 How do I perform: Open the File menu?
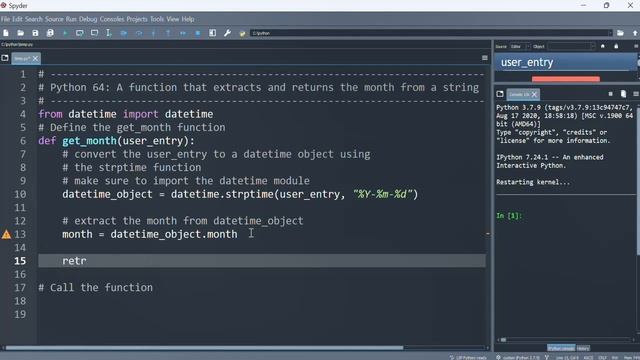click(5, 19)
